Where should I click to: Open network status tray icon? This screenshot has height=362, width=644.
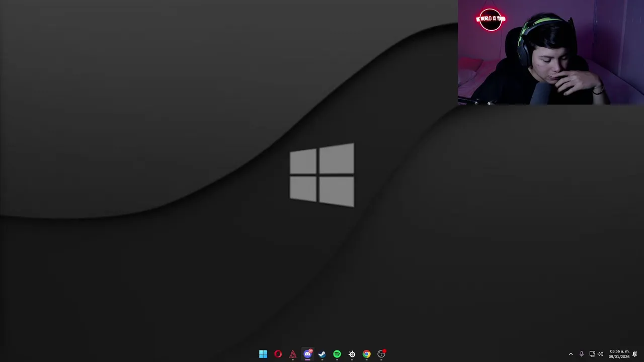click(x=592, y=354)
